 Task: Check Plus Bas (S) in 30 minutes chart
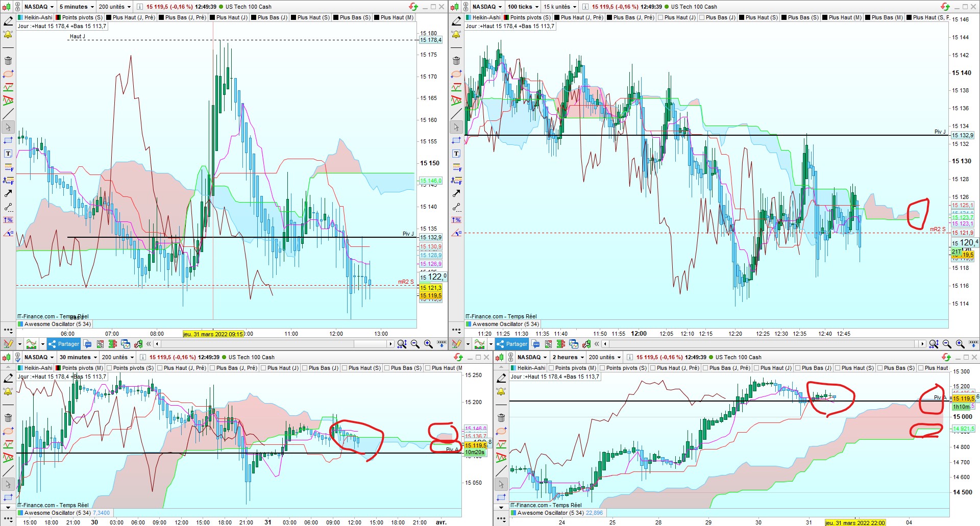(x=387, y=368)
